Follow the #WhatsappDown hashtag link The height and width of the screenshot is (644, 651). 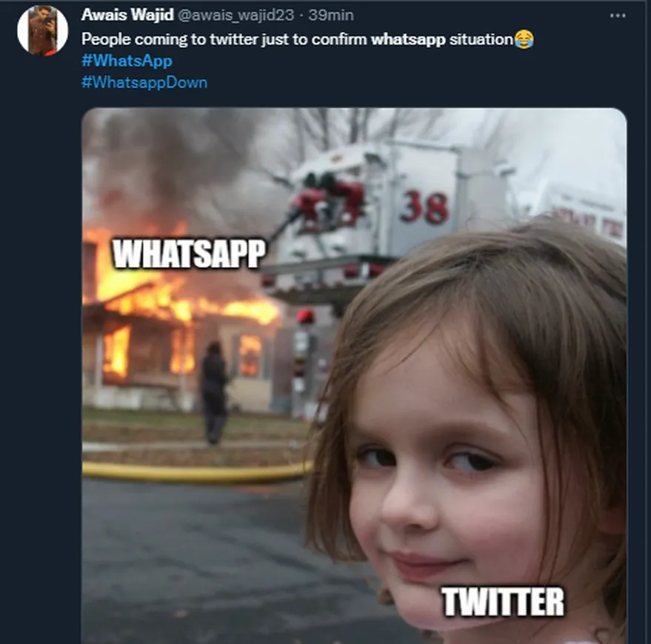[x=144, y=82]
